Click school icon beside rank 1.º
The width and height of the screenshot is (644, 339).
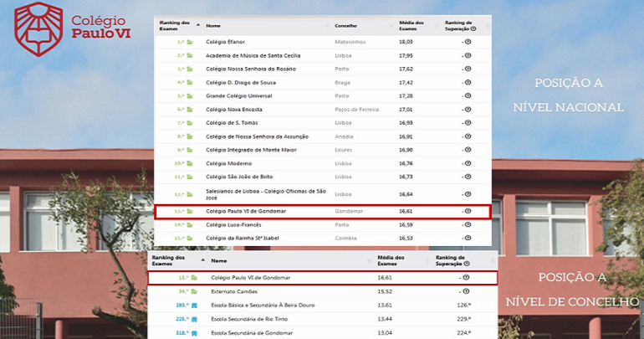(190, 42)
